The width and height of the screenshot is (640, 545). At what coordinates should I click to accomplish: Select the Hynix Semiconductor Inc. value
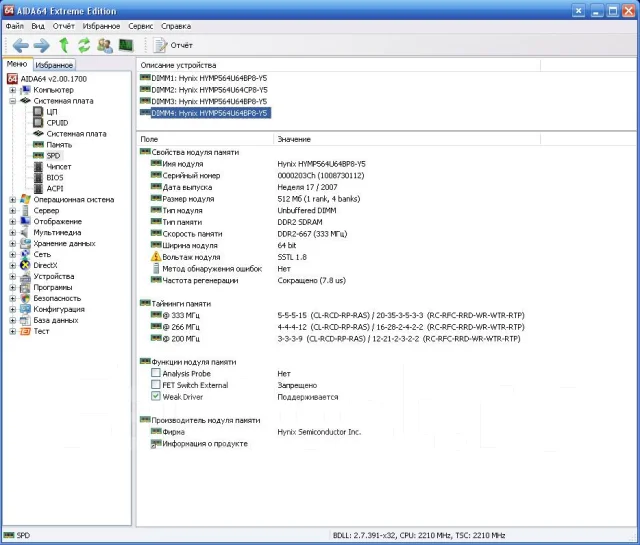tap(319, 432)
